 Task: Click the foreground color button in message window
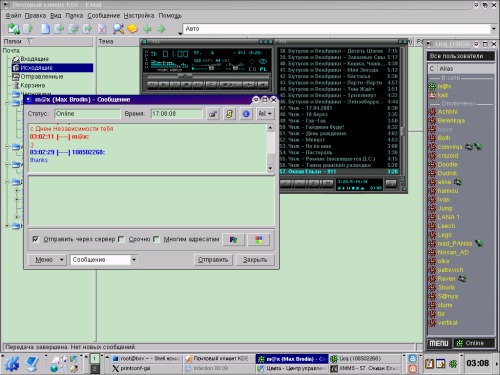click(x=233, y=239)
